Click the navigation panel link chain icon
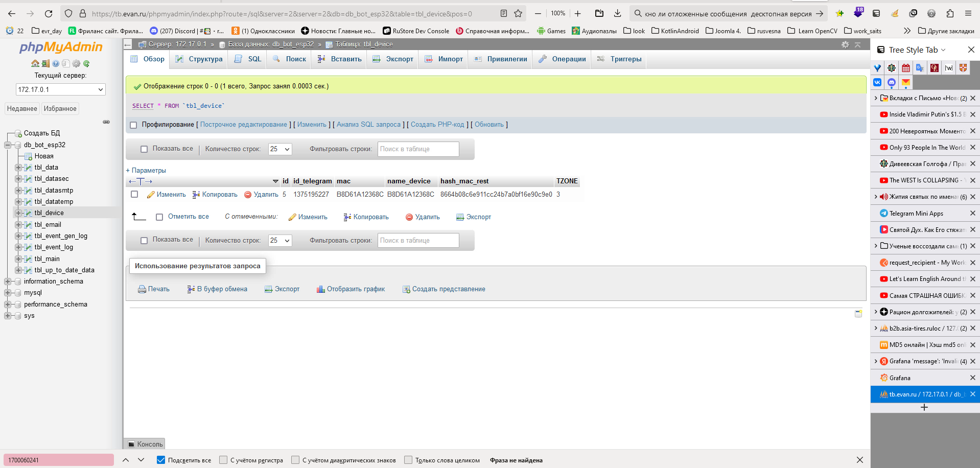980x468 pixels. tap(106, 122)
